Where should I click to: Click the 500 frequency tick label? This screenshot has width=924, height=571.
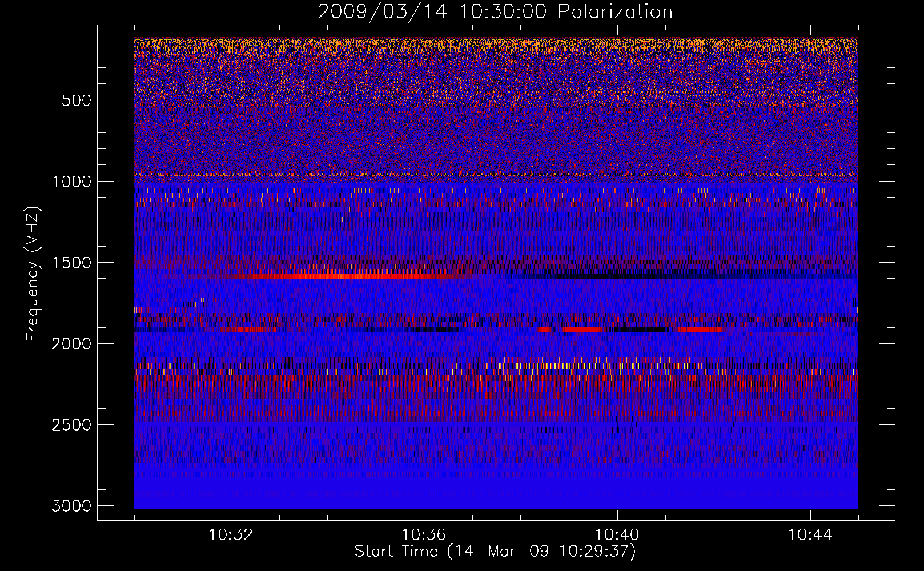pos(77,100)
